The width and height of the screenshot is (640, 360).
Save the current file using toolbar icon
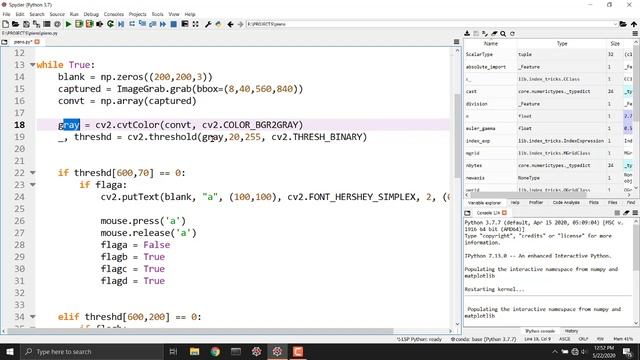coord(26,24)
